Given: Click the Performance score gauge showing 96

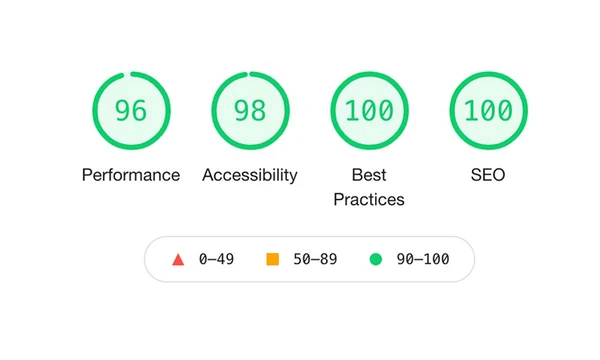Looking at the screenshot, I should coord(131,111).
